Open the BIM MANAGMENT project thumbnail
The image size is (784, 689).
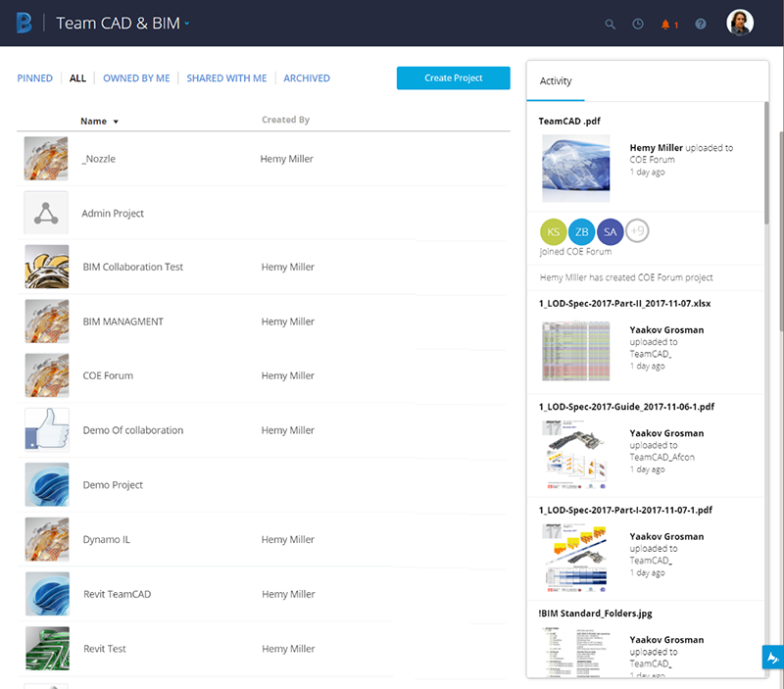(47, 321)
